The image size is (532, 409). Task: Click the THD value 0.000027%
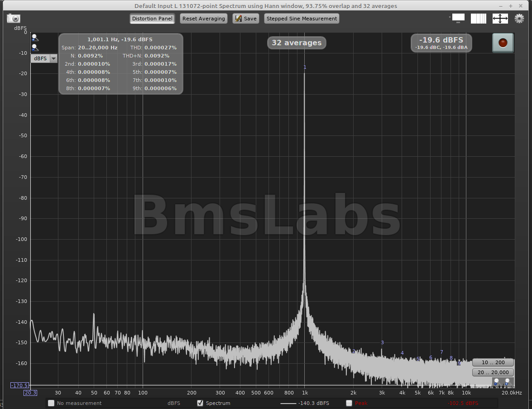(x=160, y=48)
